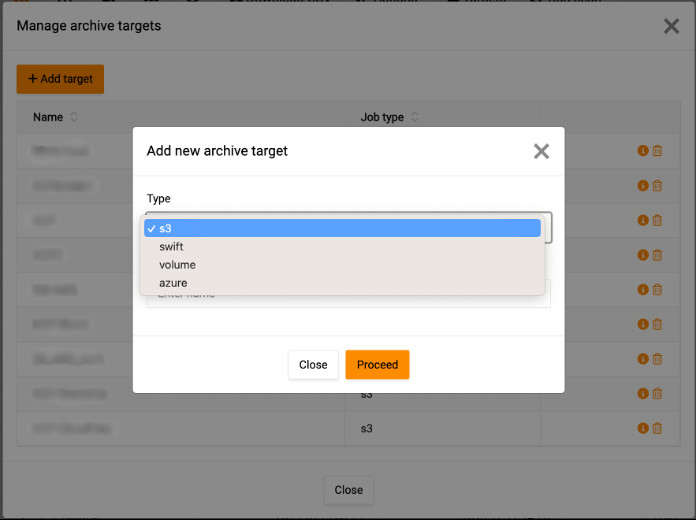Delete the last archive target via trash icon
Viewport: 696px width, 520px height.
tap(657, 428)
